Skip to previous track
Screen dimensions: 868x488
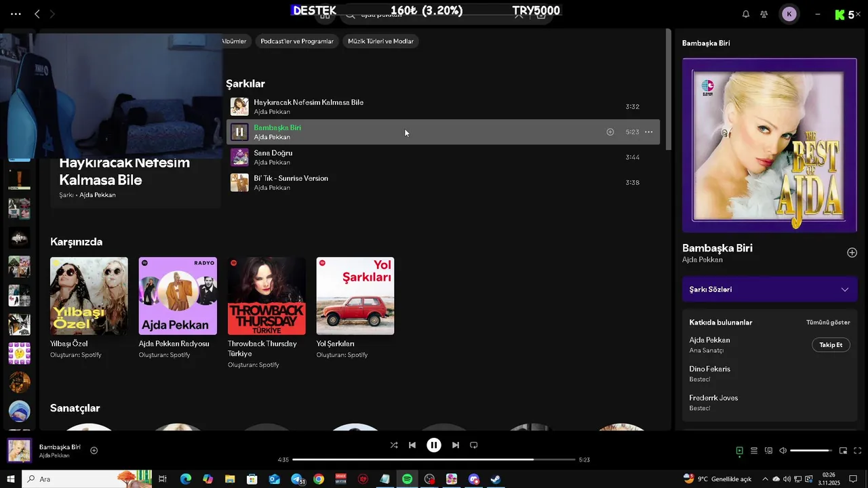click(x=412, y=445)
